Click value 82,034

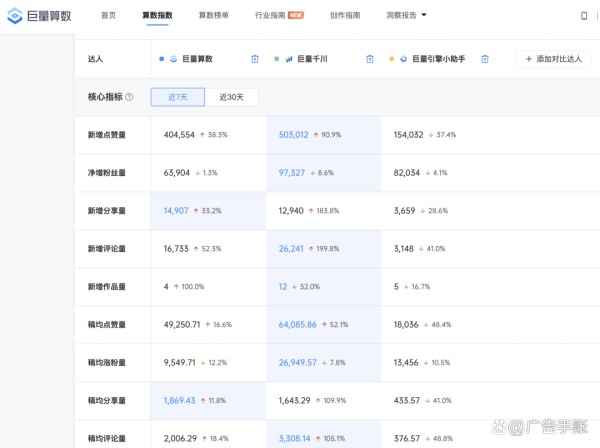pos(407,173)
